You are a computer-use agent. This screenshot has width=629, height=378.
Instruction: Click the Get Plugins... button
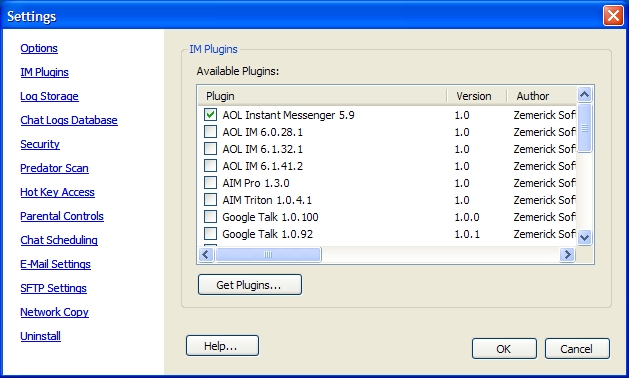[250, 285]
